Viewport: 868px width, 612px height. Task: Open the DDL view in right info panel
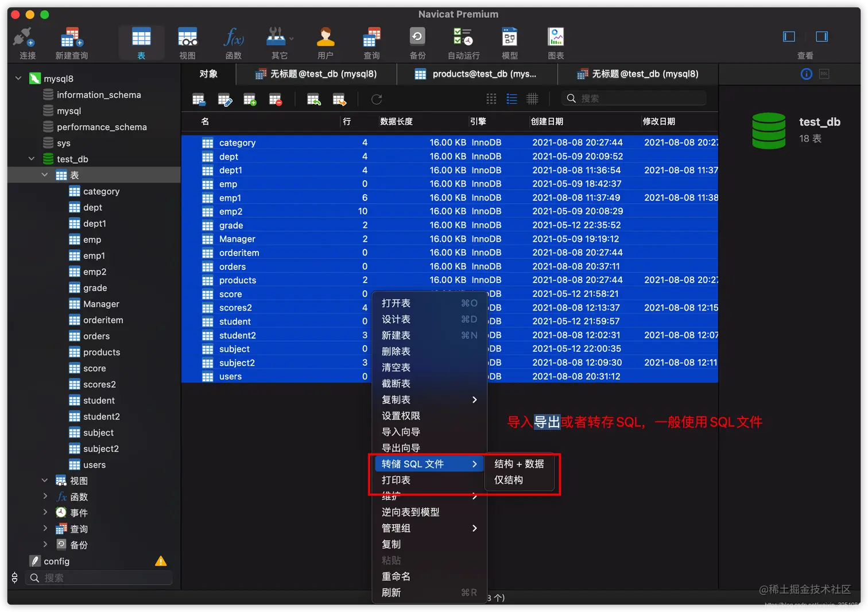(x=824, y=73)
